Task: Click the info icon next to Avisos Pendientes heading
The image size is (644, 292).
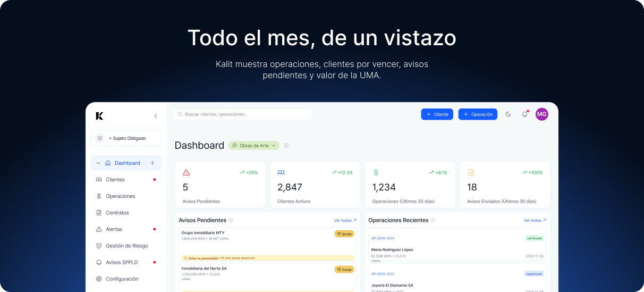Action: point(231,220)
